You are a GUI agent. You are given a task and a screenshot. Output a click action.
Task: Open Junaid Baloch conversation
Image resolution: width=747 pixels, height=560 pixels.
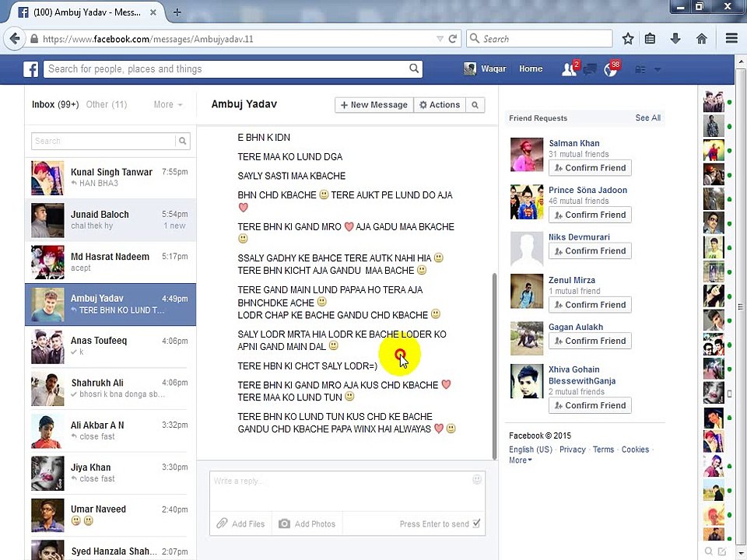pos(110,220)
